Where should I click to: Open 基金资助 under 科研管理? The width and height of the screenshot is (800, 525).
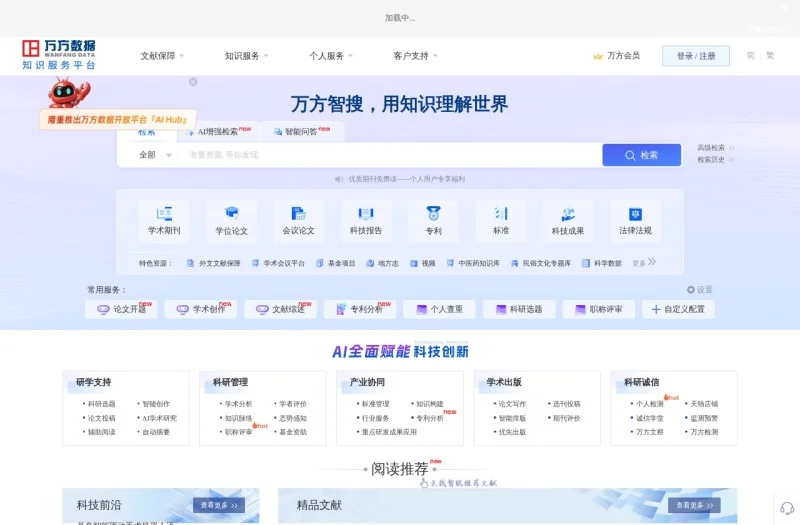293,432
